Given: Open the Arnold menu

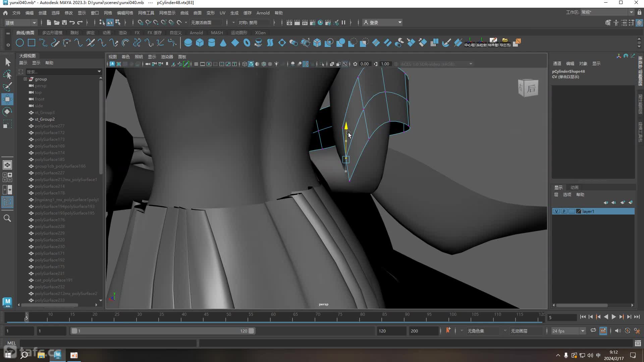Looking at the screenshot, I should tap(263, 13).
